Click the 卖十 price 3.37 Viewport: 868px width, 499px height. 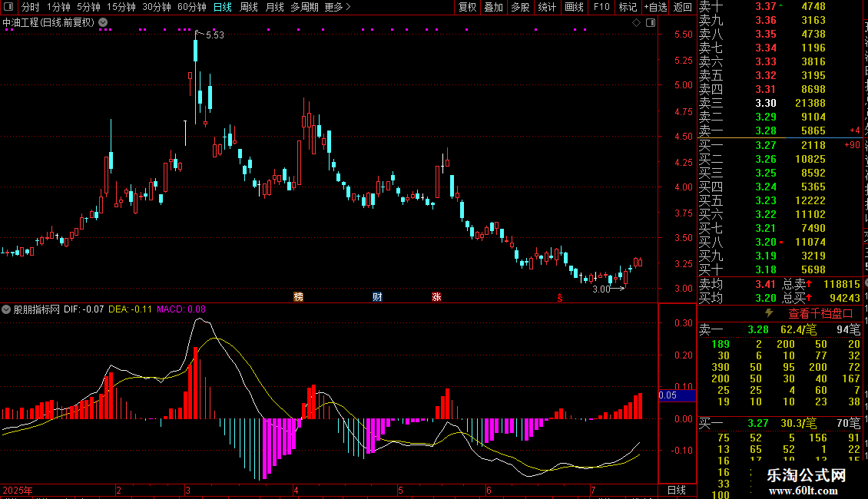tap(766, 6)
